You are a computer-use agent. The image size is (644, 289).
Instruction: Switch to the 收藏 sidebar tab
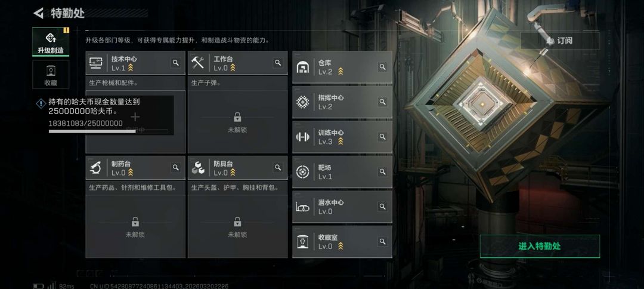pyautogui.click(x=51, y=75)
